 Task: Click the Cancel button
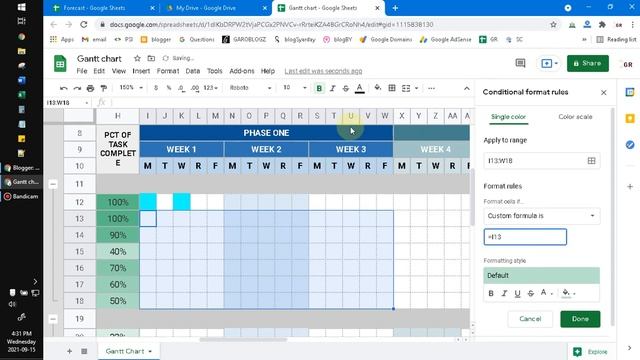pos(530,319)
